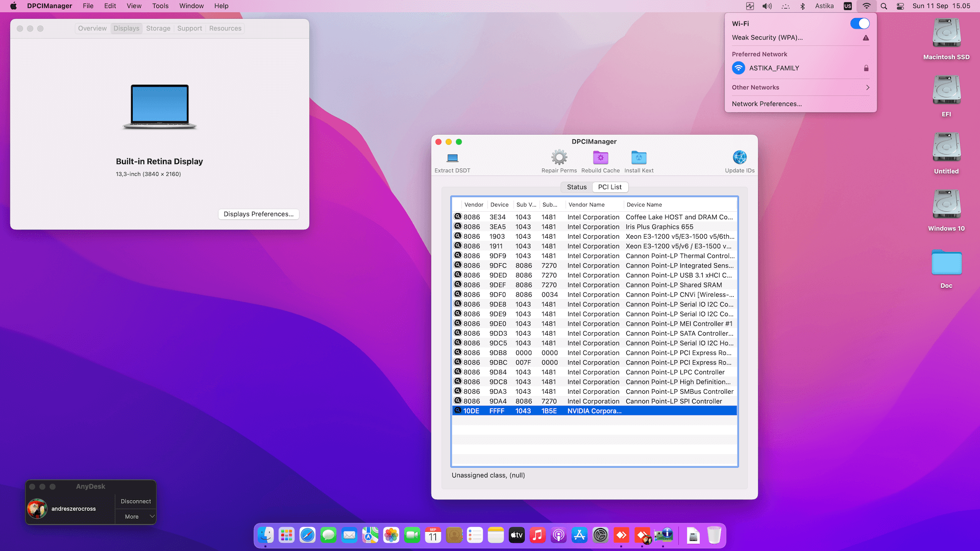The height and width of the screenshot is (551, 980).
Task: Click the Displays Preferences button
Action: click(258, 214)
